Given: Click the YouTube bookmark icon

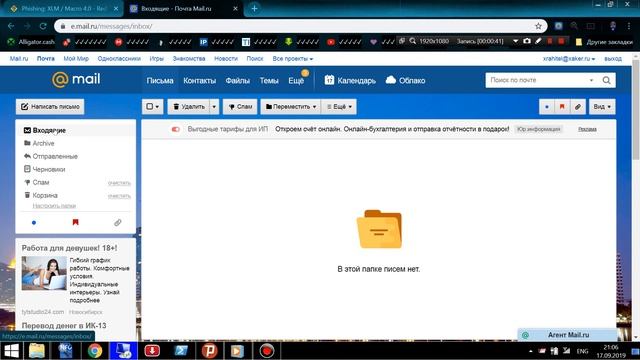Looking at the screenshot, I should pyautogui.click(x=331, y=42).
